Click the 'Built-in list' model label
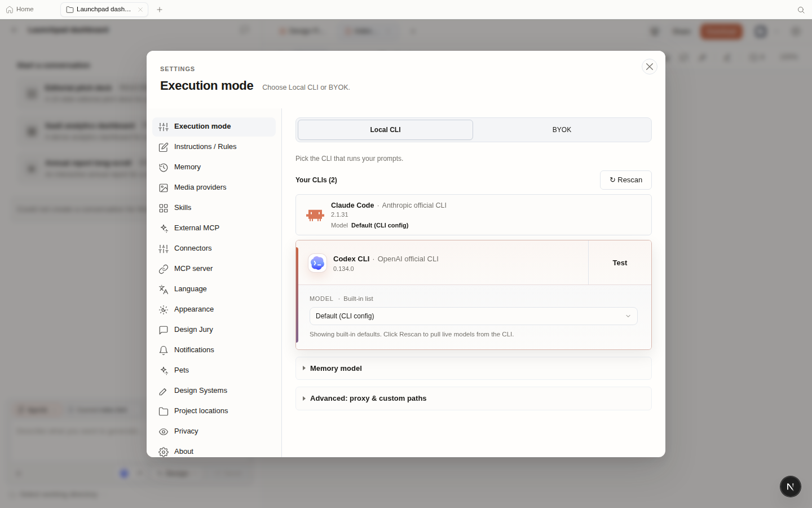812x508 pixels. [358, 299]
